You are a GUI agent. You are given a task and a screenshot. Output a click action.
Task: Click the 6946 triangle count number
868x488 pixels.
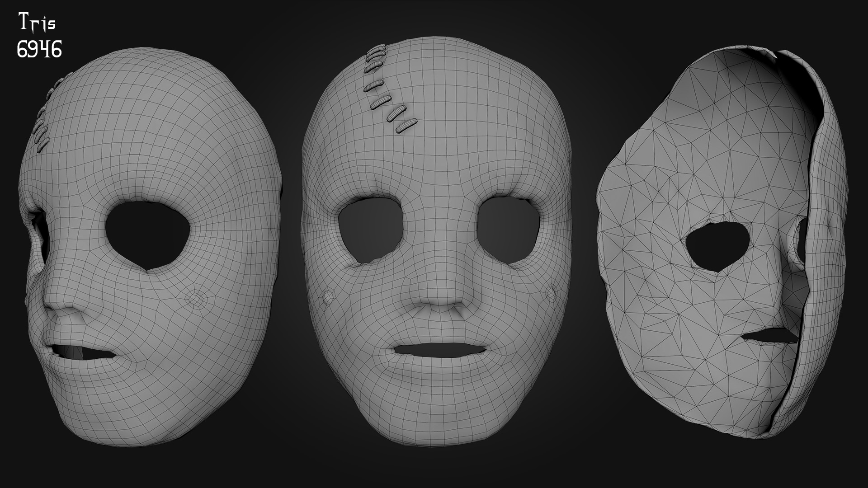click(39, 49)
